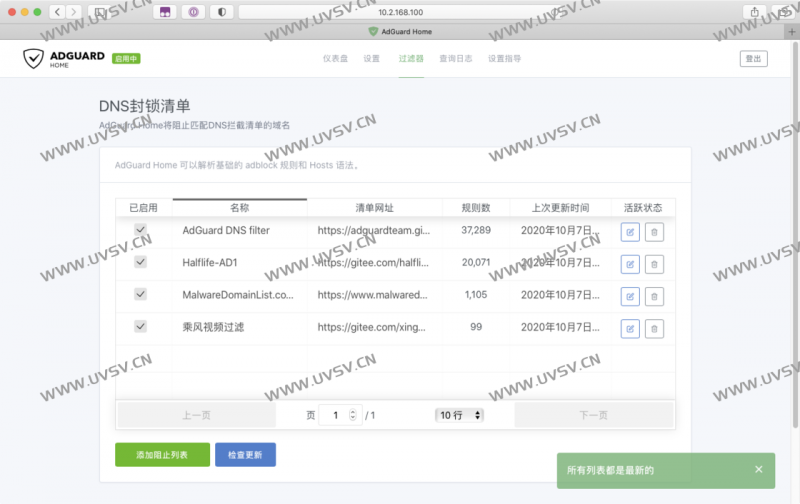Click the 1,105 rules count cell
The width and height of the screenshot is (800, 504).
coord(476,294)
